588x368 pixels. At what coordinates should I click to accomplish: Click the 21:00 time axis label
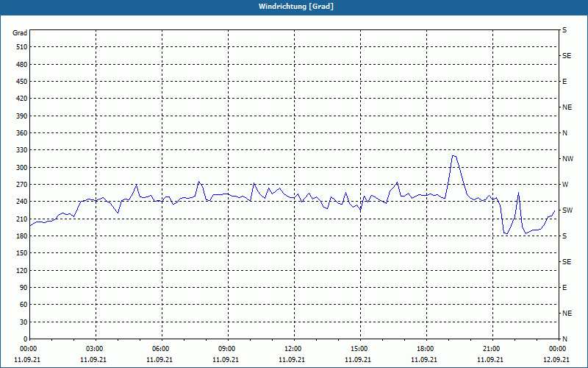[491, 349]
